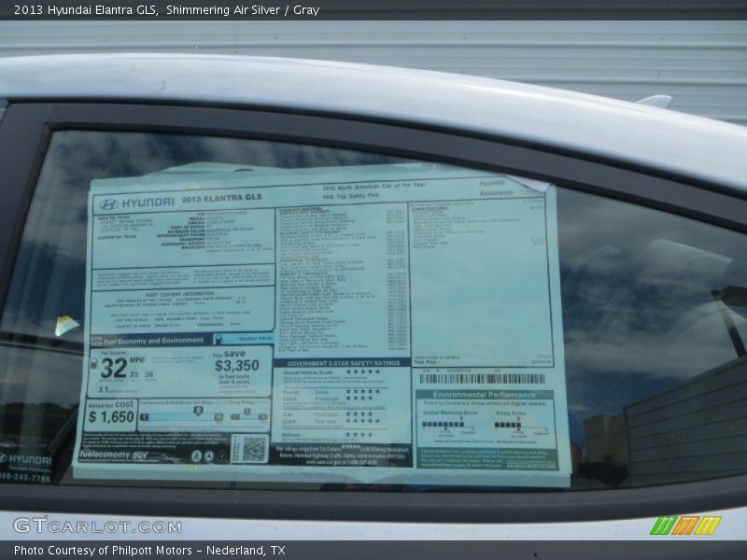Click 'GOVERNMENT 5-STAR SAFETY RATINGS' header
747x560 pixels.
coord(344,363)
